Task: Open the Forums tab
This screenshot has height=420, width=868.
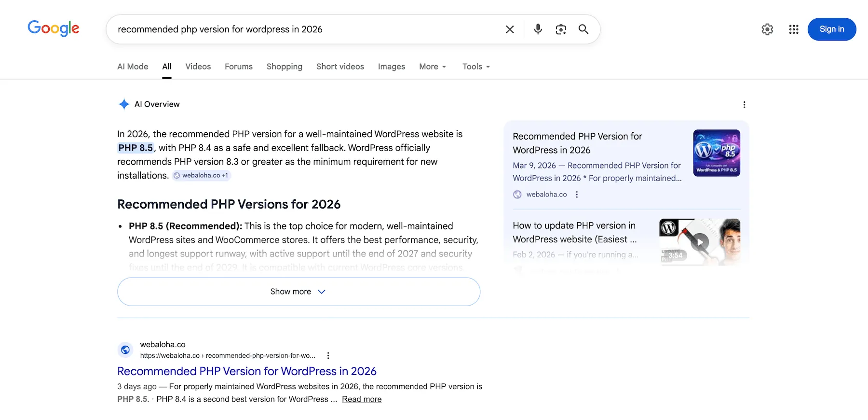Action: pos(239,67)
